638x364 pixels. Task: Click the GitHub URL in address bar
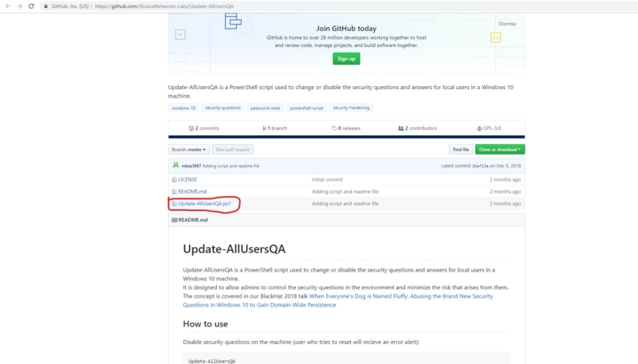point(164,6)
